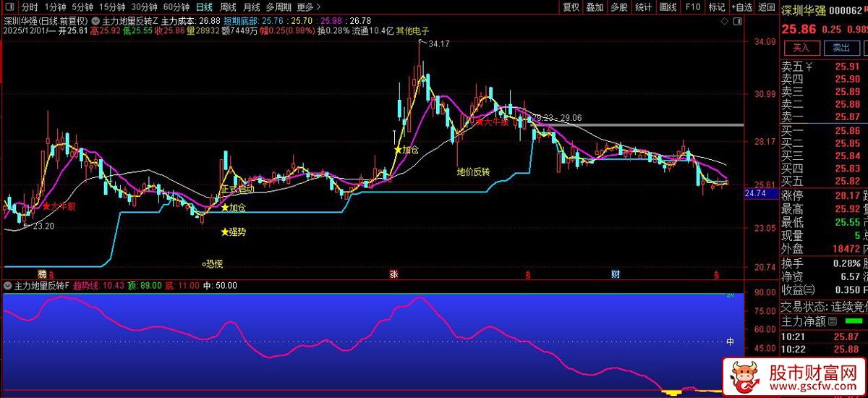Click the 财 marker icon on timeline

tap(615, 274)
